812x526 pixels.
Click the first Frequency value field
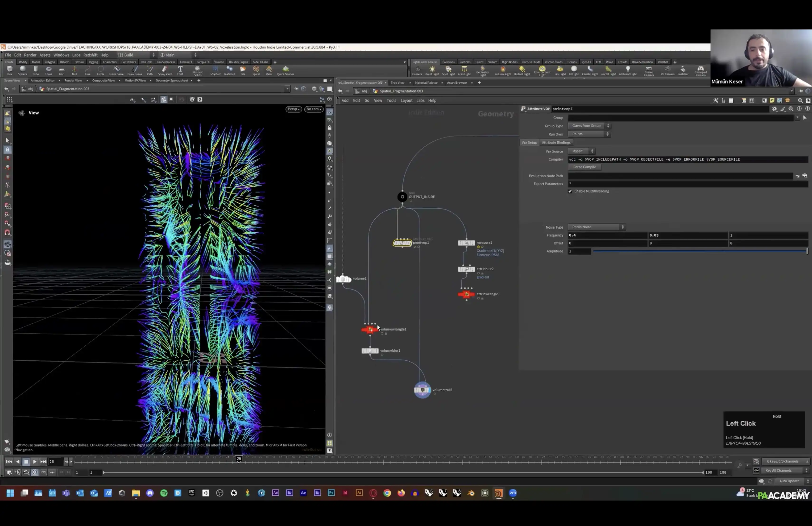[x=607, y=235]
